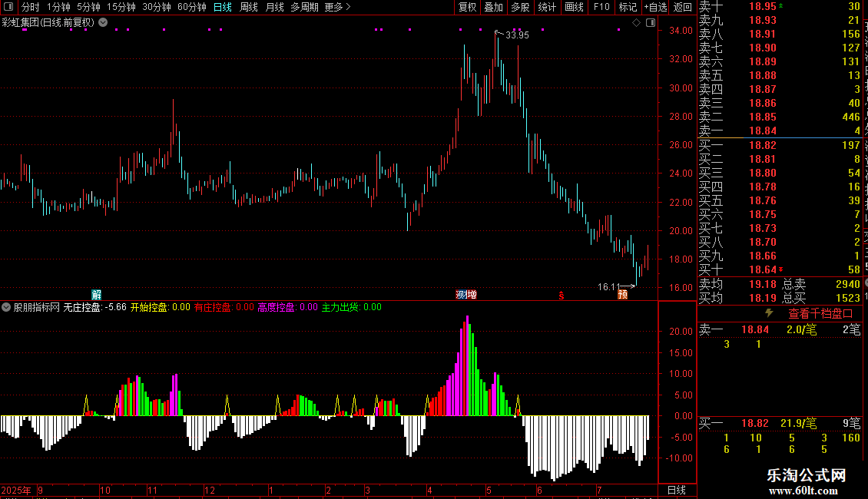Click the 买一 price 18.82 in the order book

(763, 145)
